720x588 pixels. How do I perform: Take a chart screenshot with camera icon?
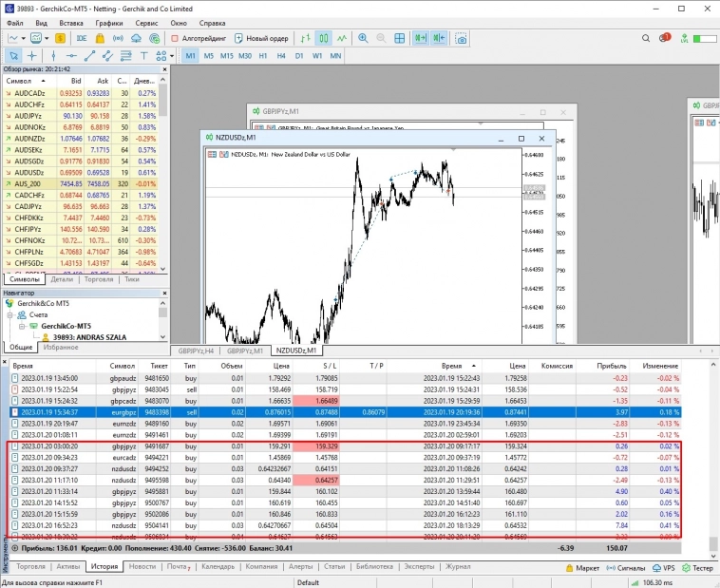(x=461, y=38)
